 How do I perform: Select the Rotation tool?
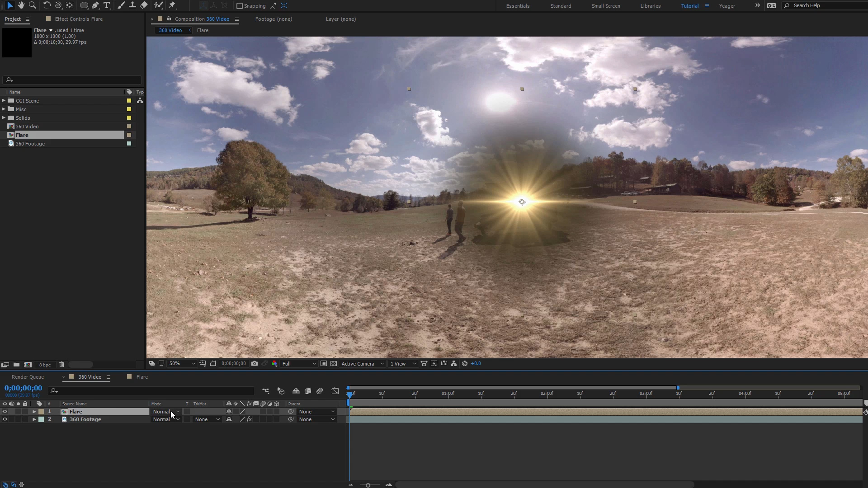tap(47, 5)
